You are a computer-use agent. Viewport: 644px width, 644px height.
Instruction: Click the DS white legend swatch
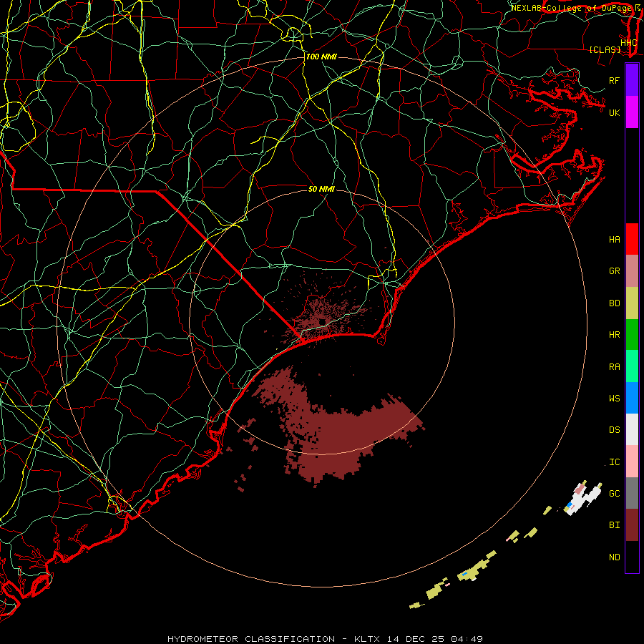pos(632,429)
